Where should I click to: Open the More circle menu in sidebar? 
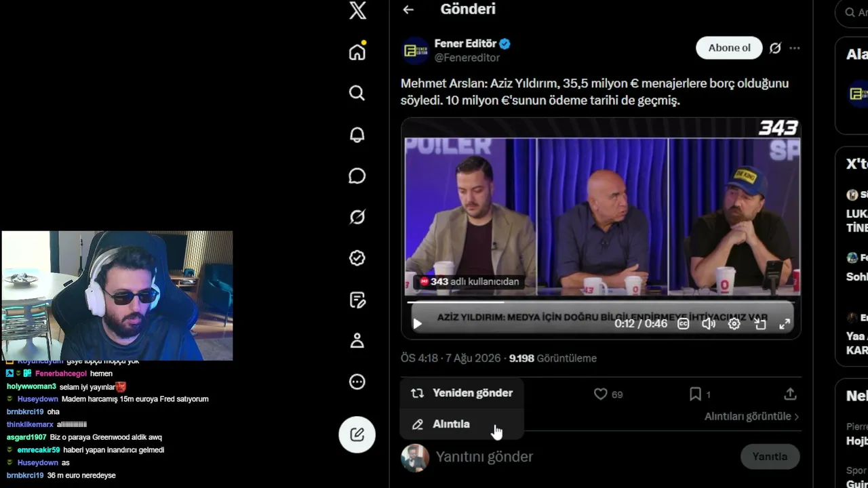click(357, 382)
